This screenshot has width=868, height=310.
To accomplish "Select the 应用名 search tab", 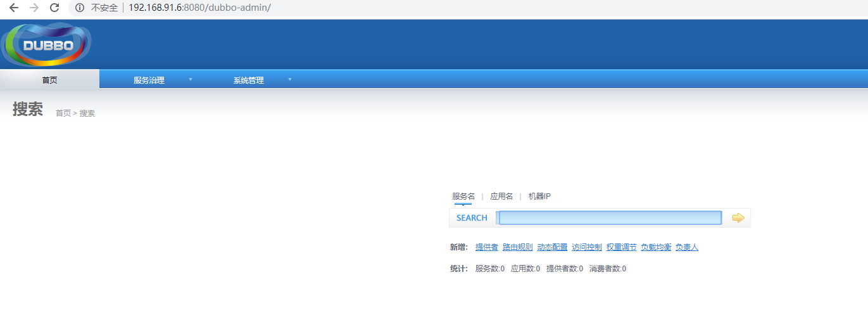I will 501,197.
